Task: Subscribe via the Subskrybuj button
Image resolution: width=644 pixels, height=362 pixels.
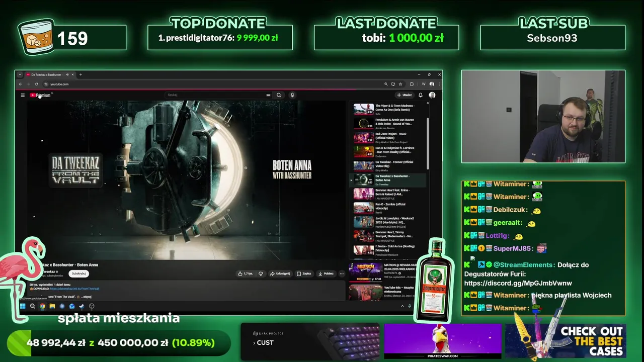Action: 79,274
